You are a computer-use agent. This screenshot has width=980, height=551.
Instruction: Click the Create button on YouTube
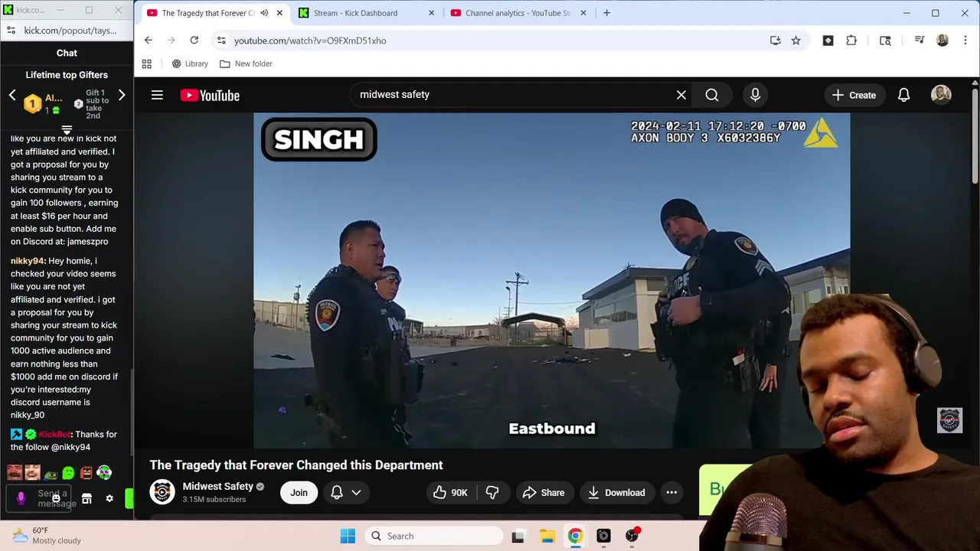(x=854, y=95)
